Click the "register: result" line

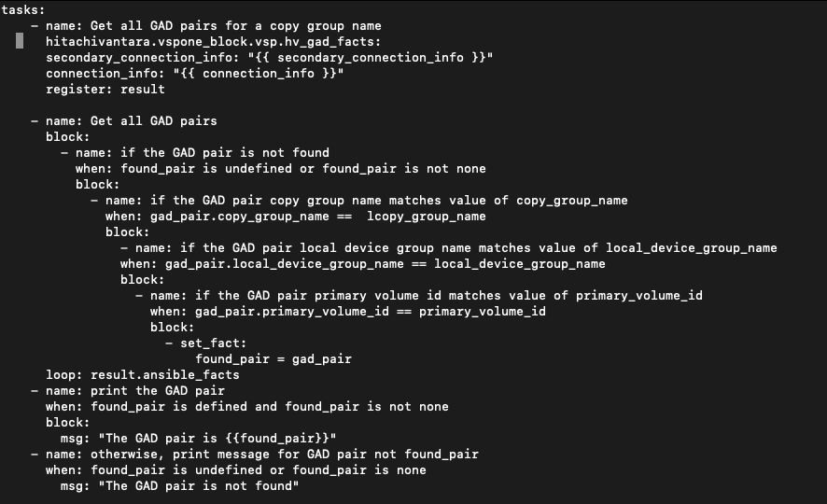coord(105,89)
